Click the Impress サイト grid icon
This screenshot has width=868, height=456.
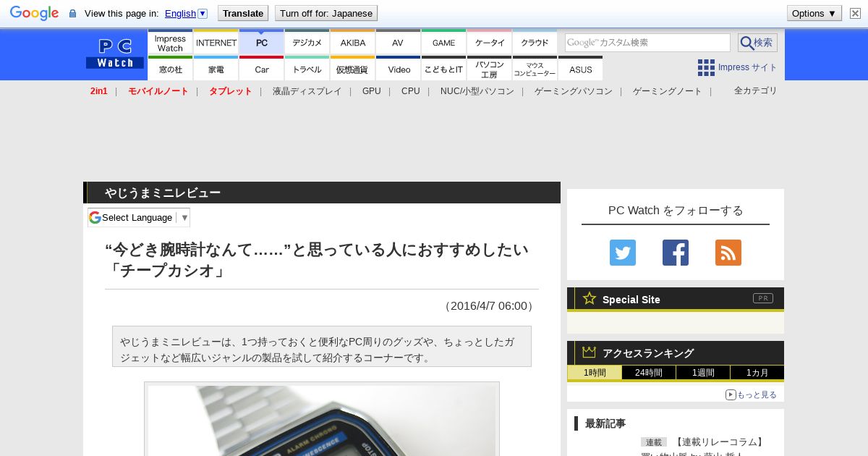(x=706, y=67)
